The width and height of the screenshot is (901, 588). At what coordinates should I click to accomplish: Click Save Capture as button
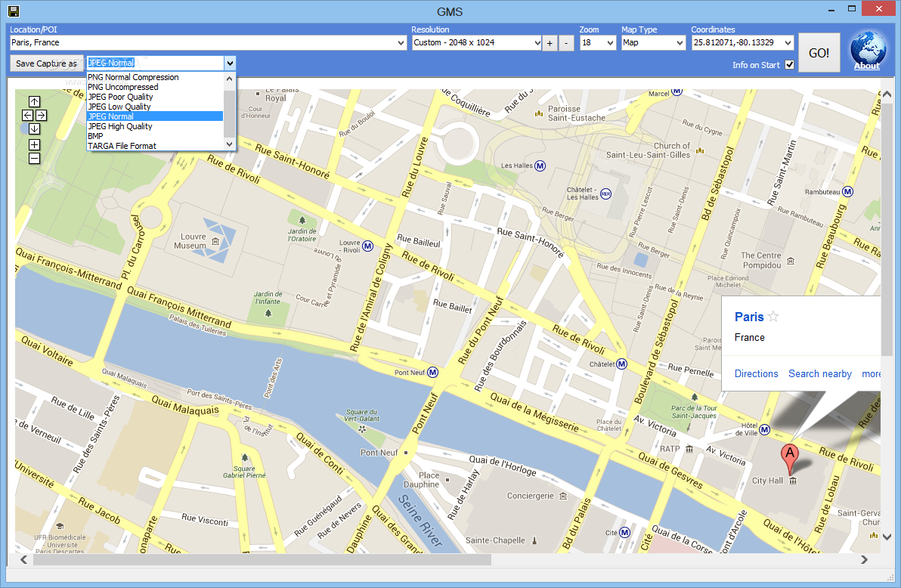click(46, 63)
